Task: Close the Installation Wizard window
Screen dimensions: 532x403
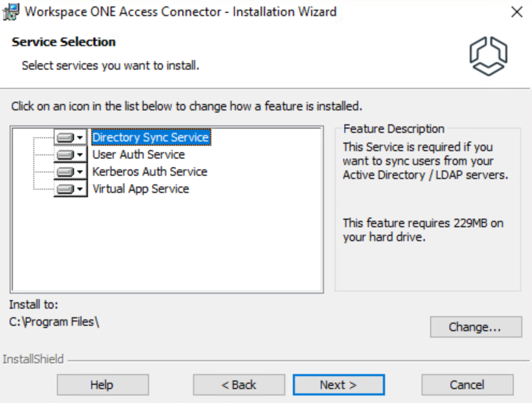Action: tap(516, 12)
